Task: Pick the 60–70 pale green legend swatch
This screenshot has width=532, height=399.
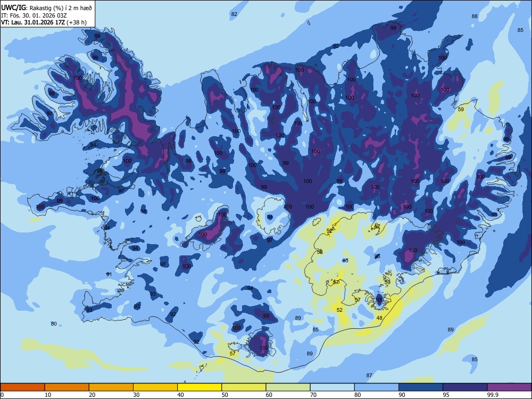Action: pos(288,387)
